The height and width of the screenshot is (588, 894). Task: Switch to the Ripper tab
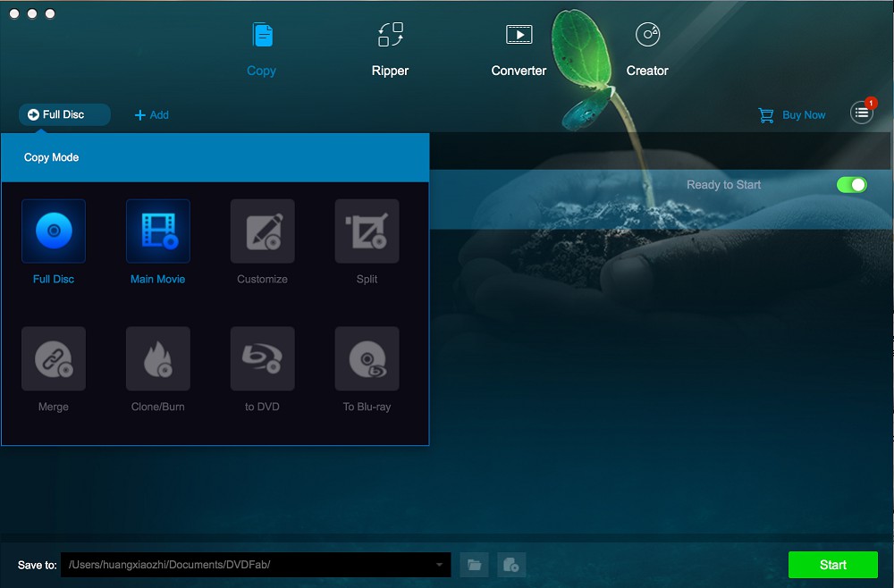pos(390,50)
